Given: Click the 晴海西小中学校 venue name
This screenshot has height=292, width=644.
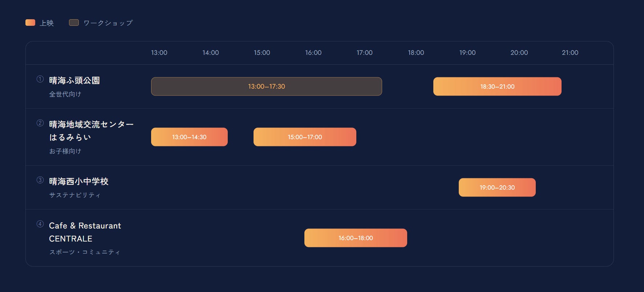Looking at the screenshot, I should 79,181.
